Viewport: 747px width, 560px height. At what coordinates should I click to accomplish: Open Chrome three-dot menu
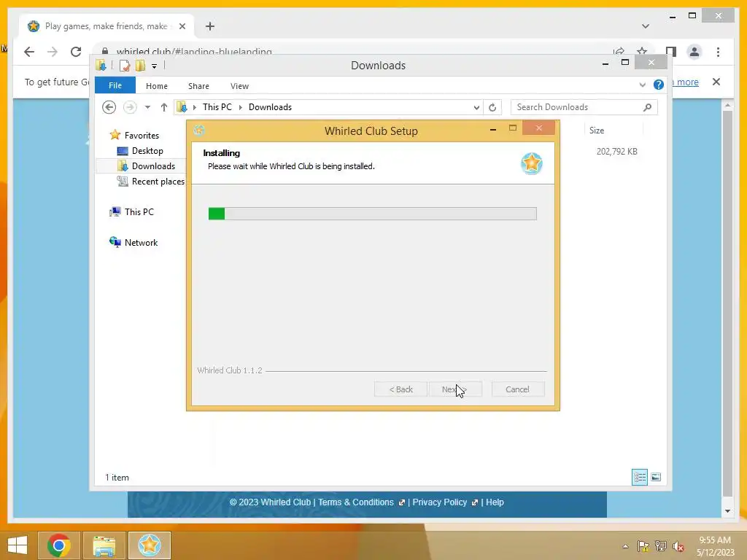click(718, 52)
